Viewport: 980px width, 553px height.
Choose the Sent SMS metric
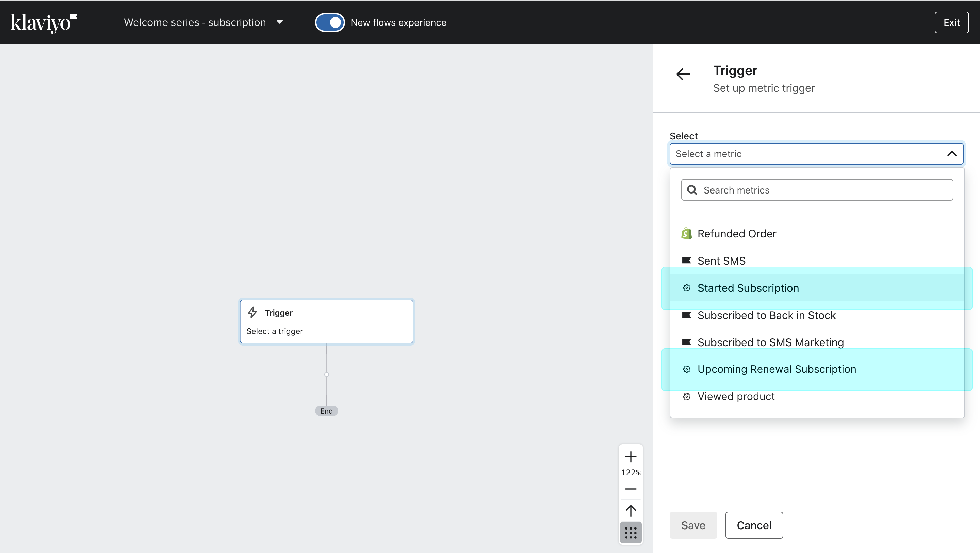tap(817, 261)
